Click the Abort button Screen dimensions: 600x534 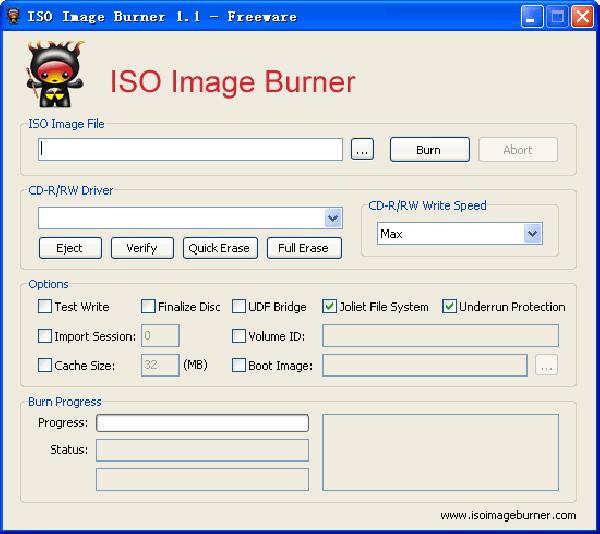(x=518, y=150)
